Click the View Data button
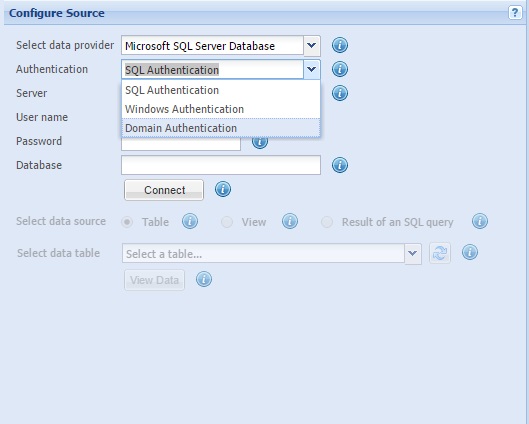Viewport: 529px width, 424px height. [x=155, y=280]
